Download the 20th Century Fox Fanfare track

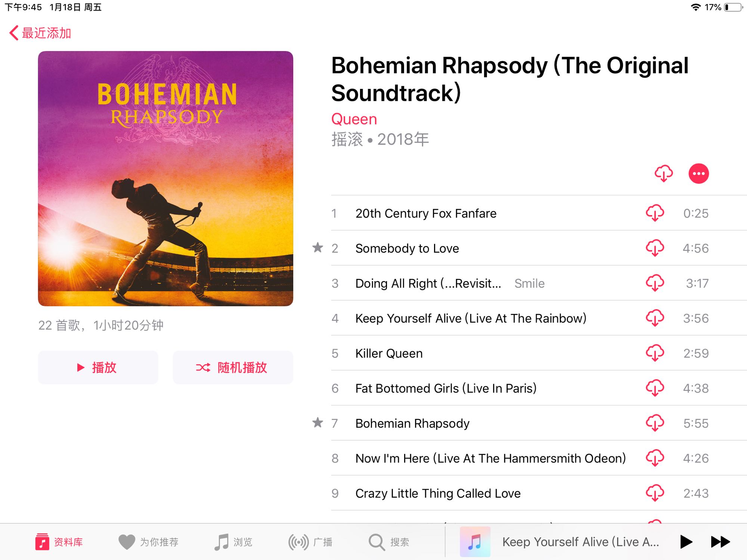click(655, 213)
